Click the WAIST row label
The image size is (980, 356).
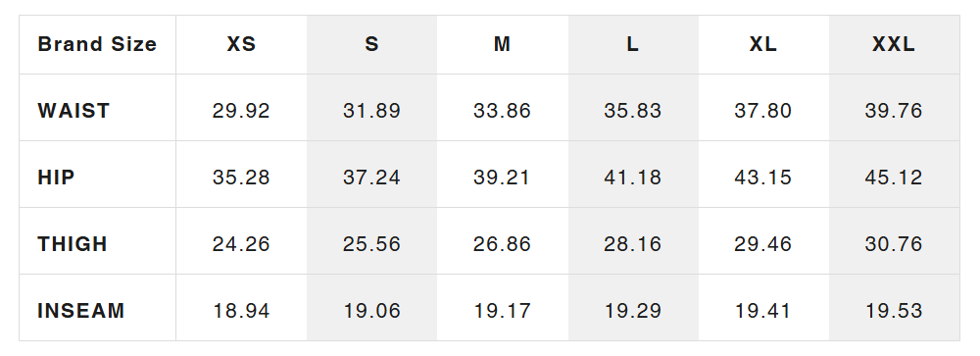(73, 111)
